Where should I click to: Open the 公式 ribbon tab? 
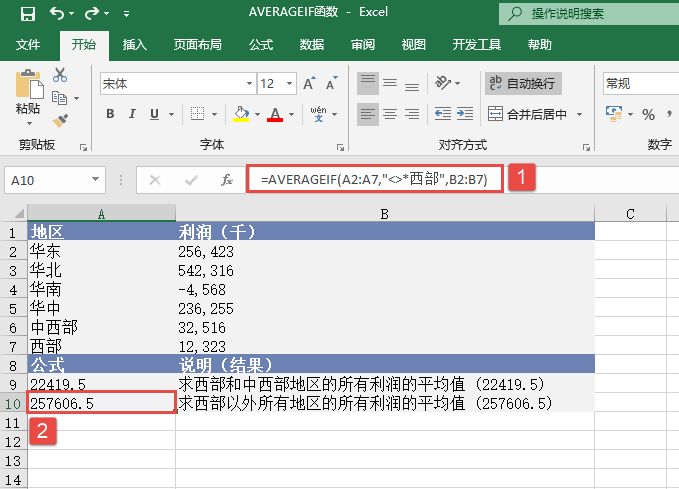(x=260, y=45)
